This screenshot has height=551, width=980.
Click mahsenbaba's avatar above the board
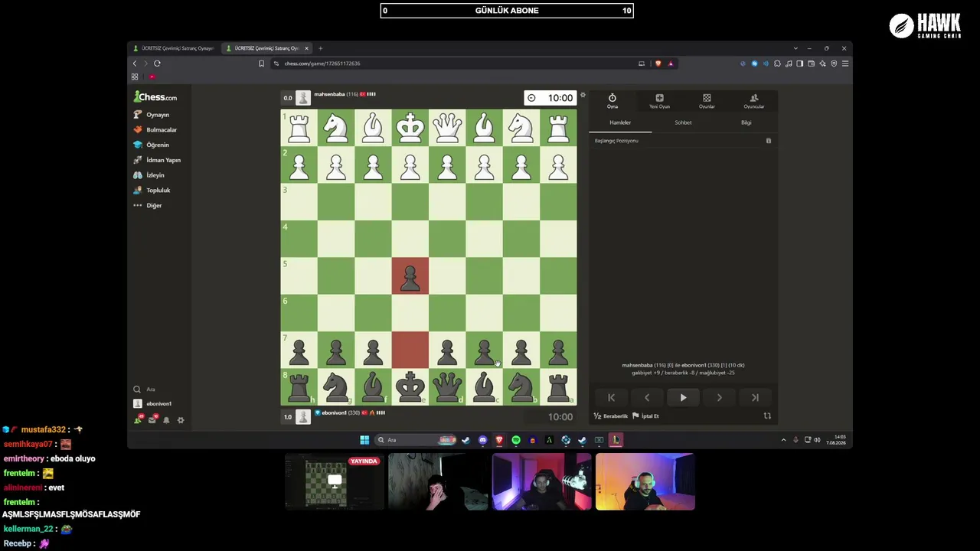click(x=303, y=97)
